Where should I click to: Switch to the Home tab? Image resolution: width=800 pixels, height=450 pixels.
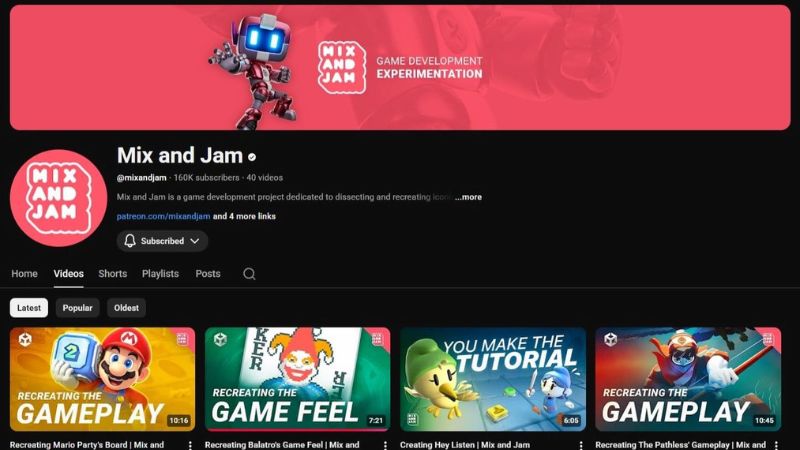pyautogui.click(x=24, y=274)
